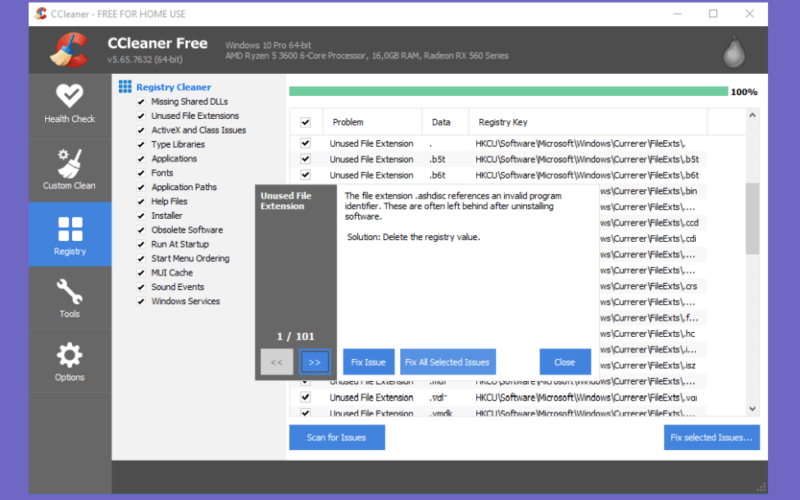The width and height of the screenshot is (800, 500).
Task: Click the Registry Cleaner grid icon
Action: 125,86
